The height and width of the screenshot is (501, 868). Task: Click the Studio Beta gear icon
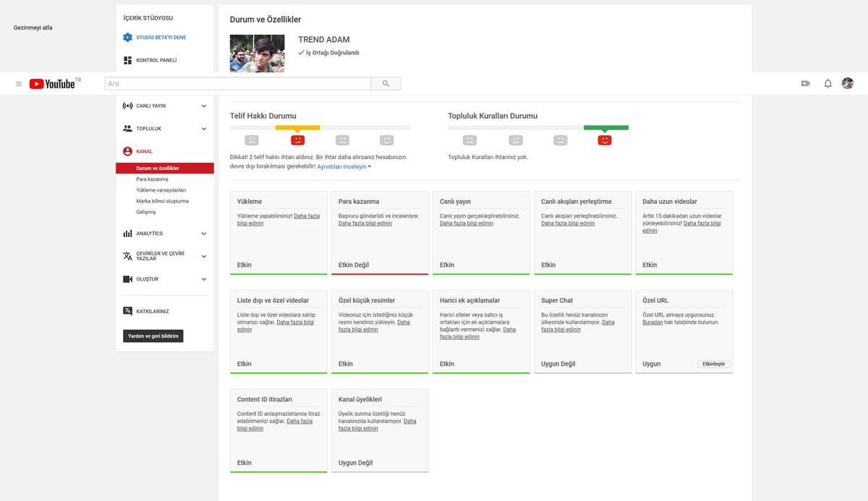[x=127, y=38]
